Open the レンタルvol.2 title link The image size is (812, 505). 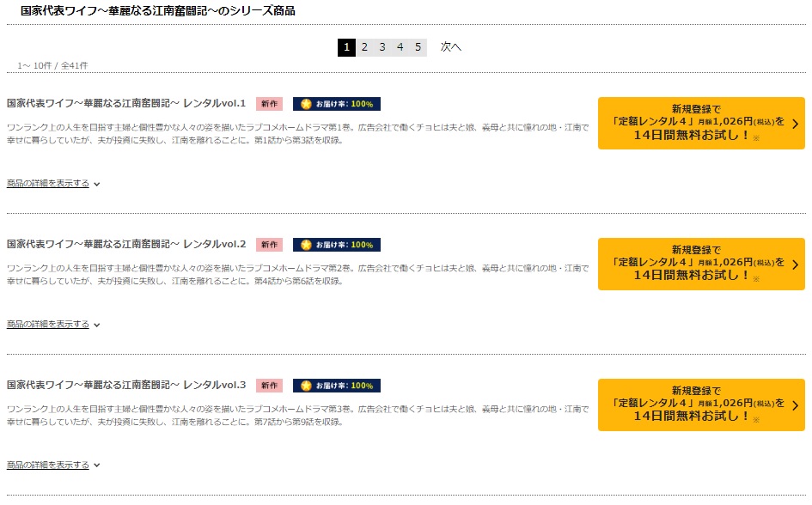[x=126, y=244]
